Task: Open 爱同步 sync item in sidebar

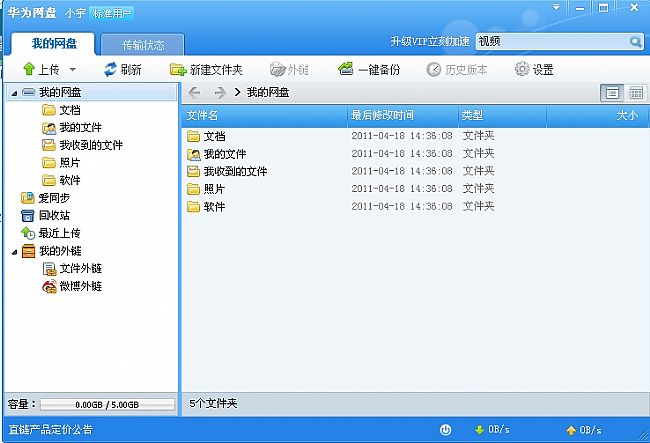Action: tap(46, 198)
